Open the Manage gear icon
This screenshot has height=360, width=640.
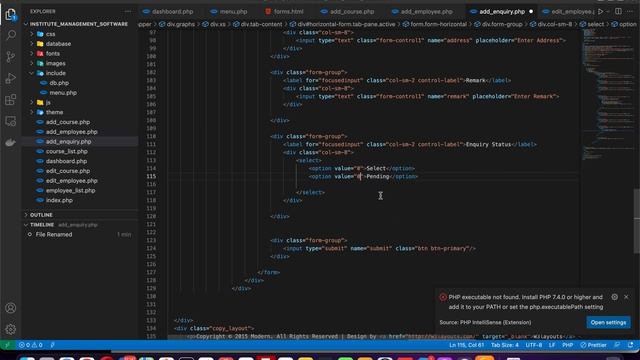coord(11,329)
